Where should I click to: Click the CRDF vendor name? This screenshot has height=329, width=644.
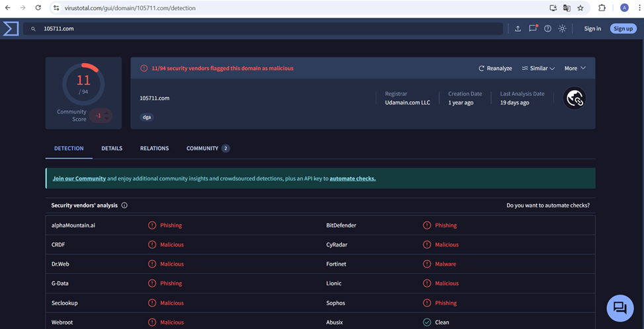pyautogui.click(x=58, y=245)
